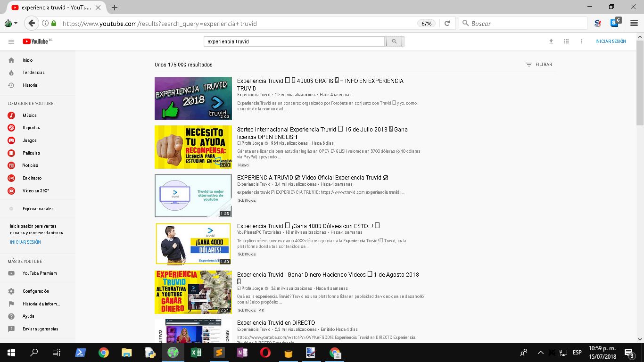This screenshot has width=644, height=362.
Task: Switch the ESP input language
Action: point(577,353)
